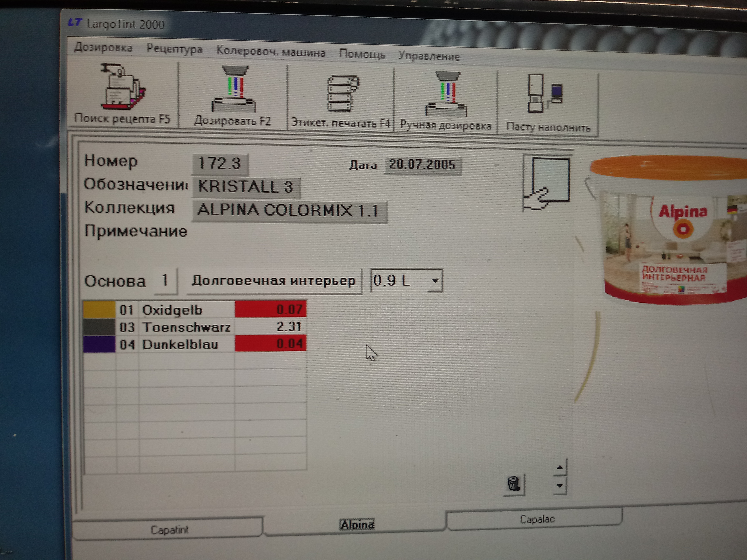Open the Рецептура menu
Image resolution: width=747 pixels, height=560 pixels.
(x=174, y=49)
